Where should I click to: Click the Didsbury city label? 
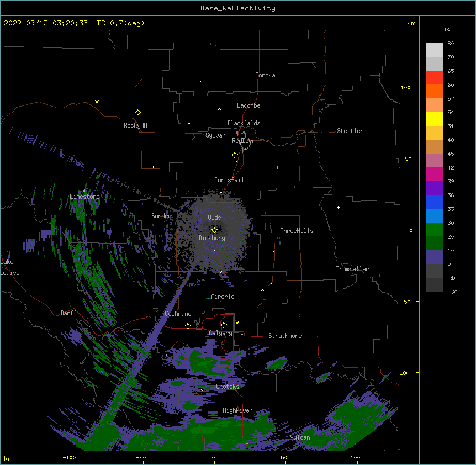[211, 238]
